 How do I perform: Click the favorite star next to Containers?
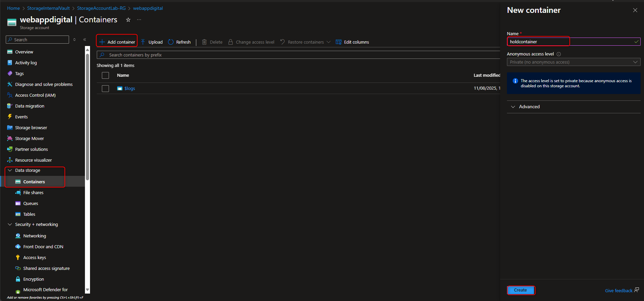click(128, 20)
